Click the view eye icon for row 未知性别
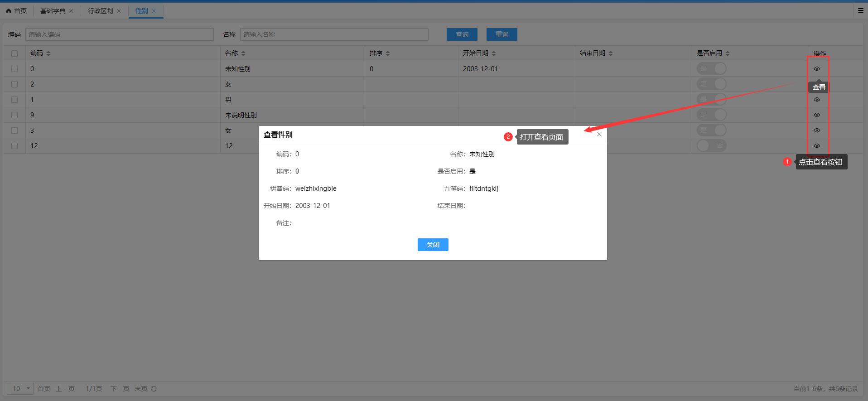The image size is (868, 401). [816, 69]
